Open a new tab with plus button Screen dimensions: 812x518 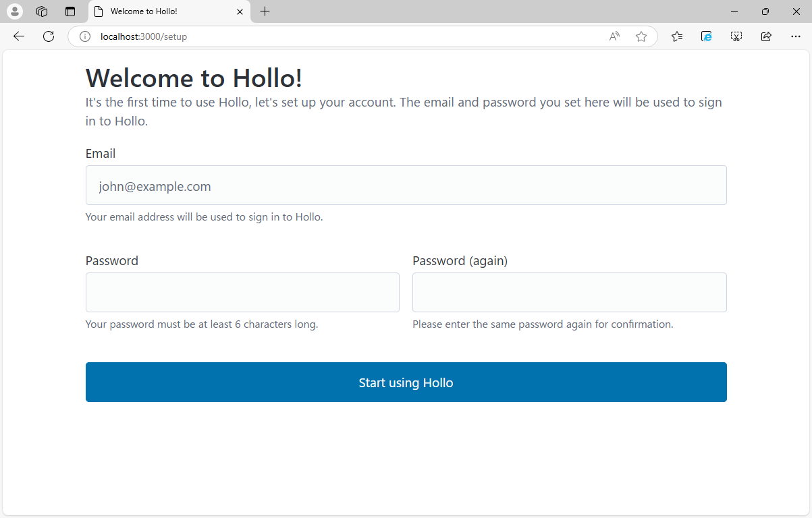coord(265,11)
